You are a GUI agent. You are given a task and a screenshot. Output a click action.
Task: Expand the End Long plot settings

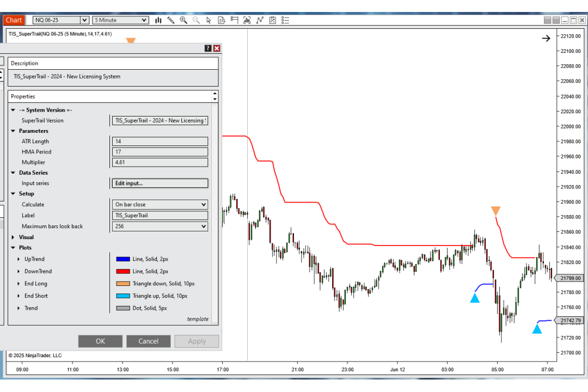pos(19,284)
